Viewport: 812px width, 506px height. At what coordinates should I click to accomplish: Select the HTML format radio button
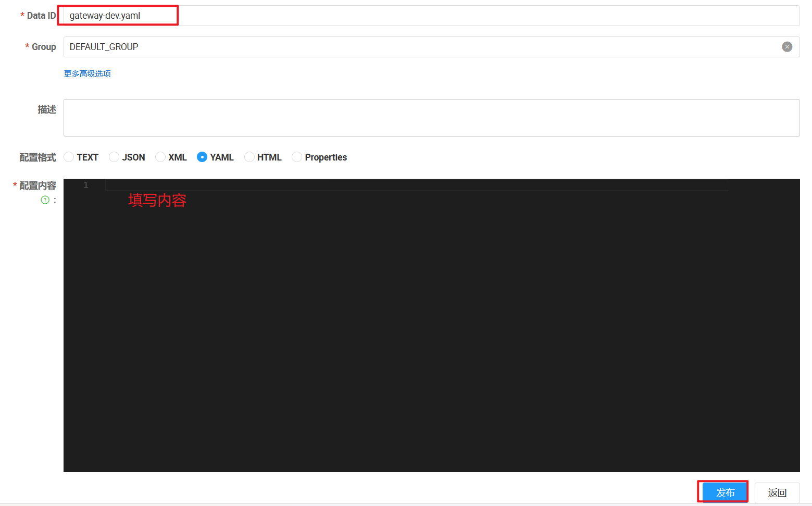click(249, 157)
